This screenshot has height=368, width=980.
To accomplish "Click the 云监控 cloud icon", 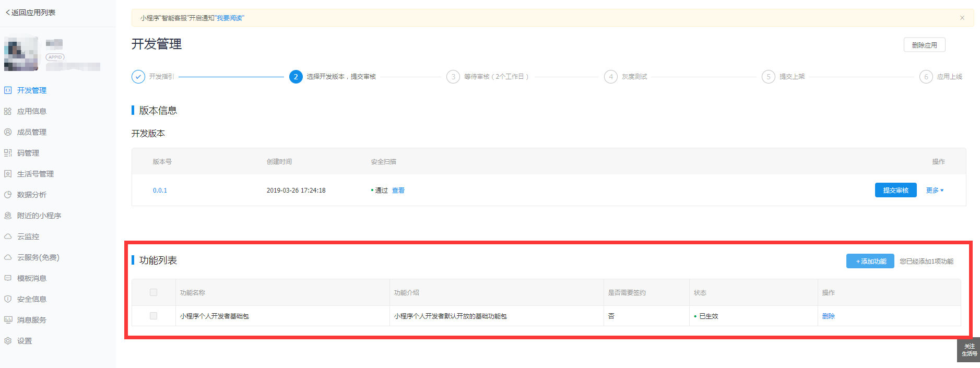I will pyautogui.click(x=8, y=236).
